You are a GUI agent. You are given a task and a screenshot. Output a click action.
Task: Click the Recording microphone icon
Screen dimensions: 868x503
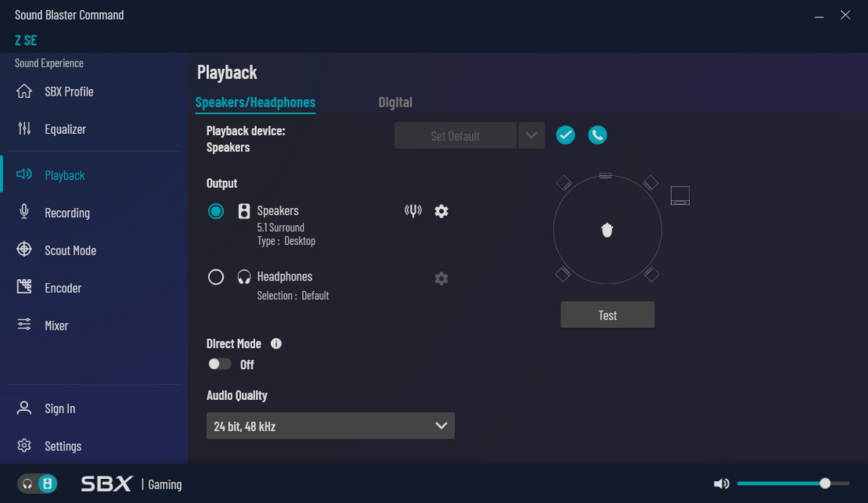24,212
